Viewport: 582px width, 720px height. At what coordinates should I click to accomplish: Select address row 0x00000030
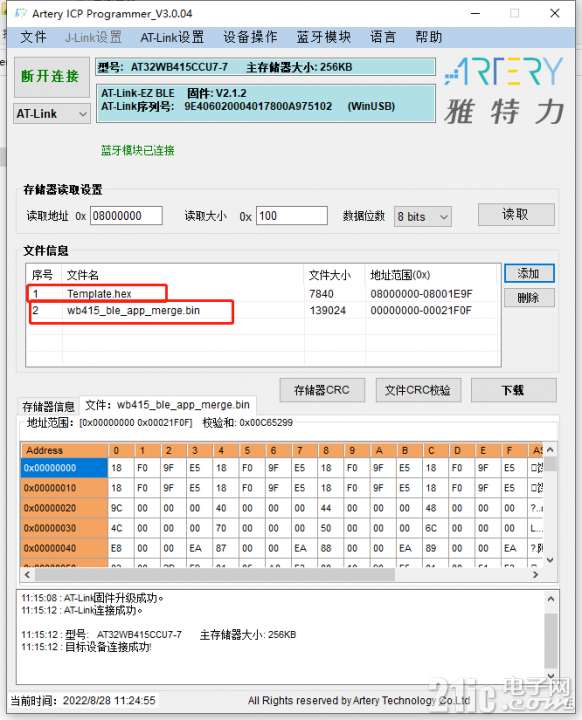[x=64, y=528]
